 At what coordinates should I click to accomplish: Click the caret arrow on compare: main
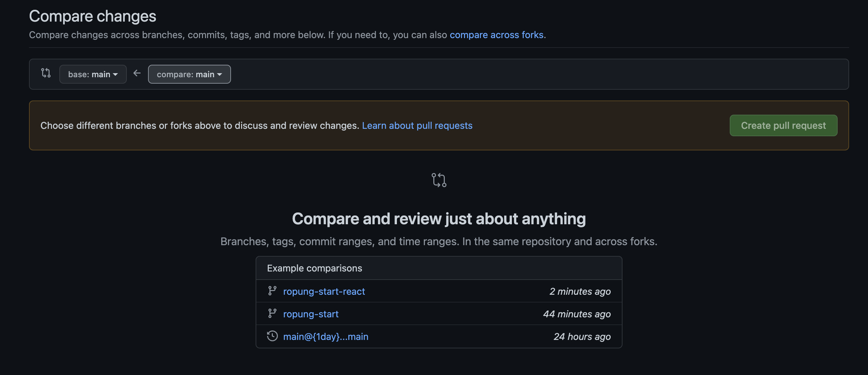(x=220, y=75)
